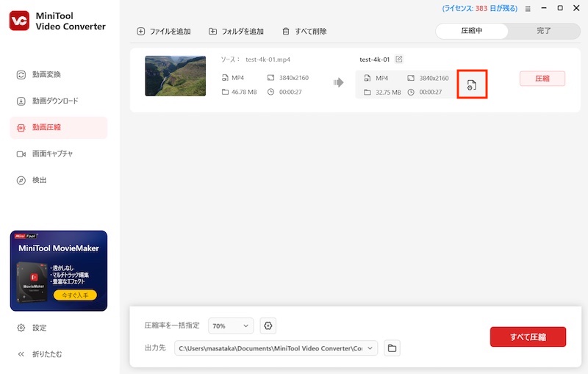
Task: Click the edit filename pencil icon
Action: tap(399, 59)
